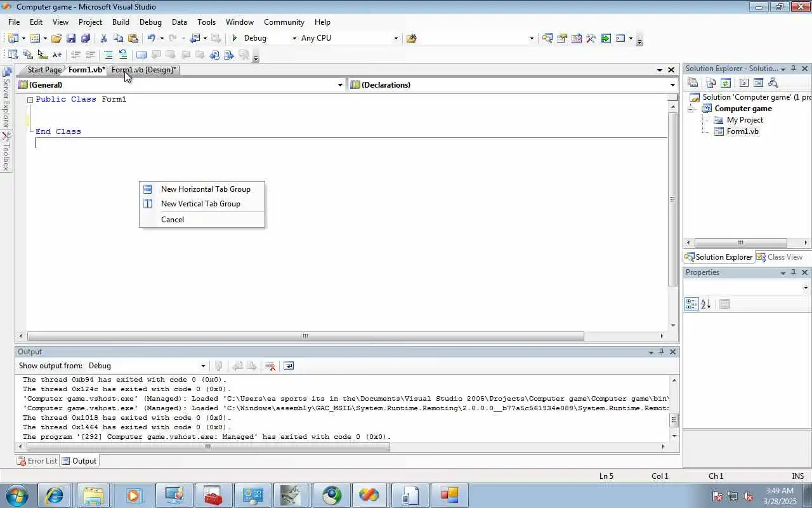
Task: Switch Properties panel to Alphabetical sorting
Action: [706, 304]
